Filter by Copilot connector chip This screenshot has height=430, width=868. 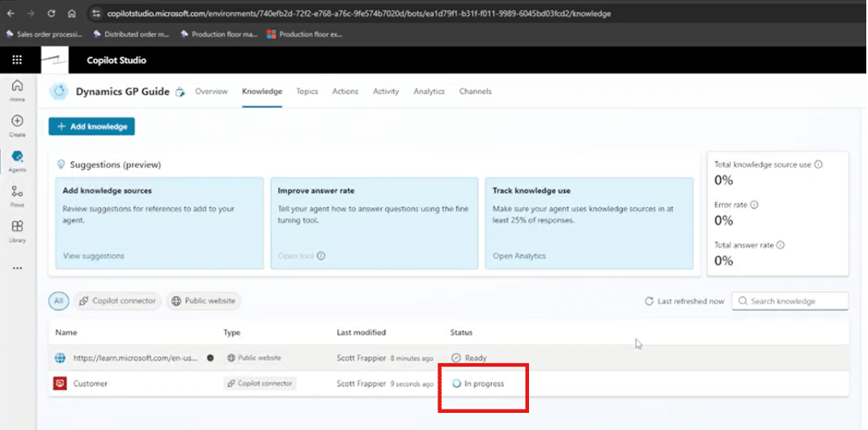pyautogui.click(x=117, y=301)
